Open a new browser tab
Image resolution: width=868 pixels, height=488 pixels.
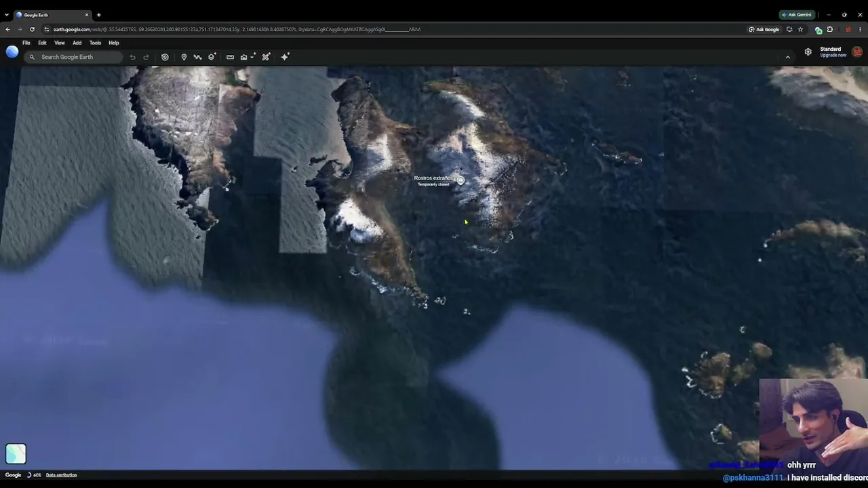tap(99, 14)
